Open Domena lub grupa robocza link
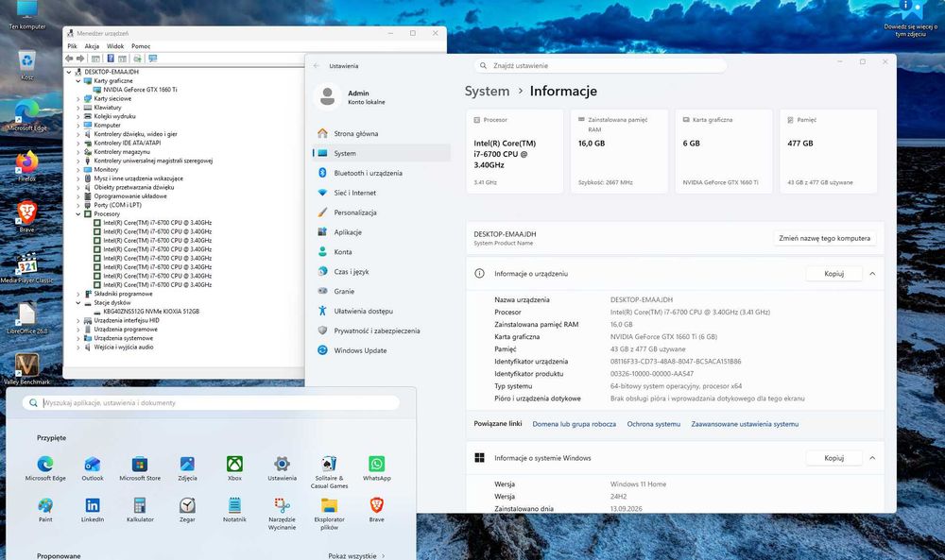Viewport: 945px width, 560px height. tap(574, 424)
